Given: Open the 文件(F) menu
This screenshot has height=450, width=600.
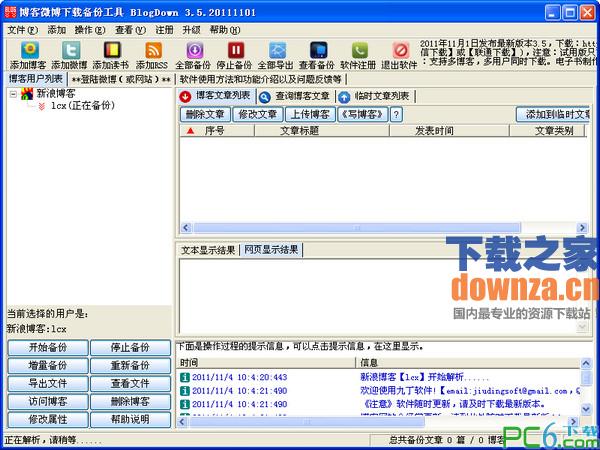Looking at the screenshot, I should pyautogui.click(x=23, y=30).
